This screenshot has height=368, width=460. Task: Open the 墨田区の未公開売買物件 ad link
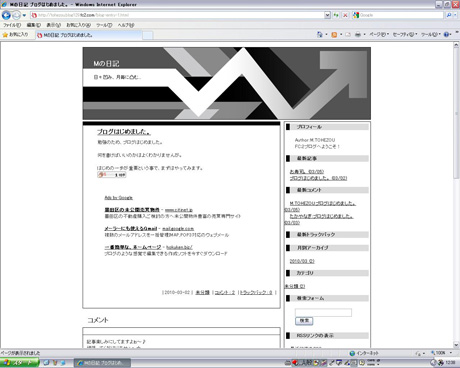[x=132, y=210]
